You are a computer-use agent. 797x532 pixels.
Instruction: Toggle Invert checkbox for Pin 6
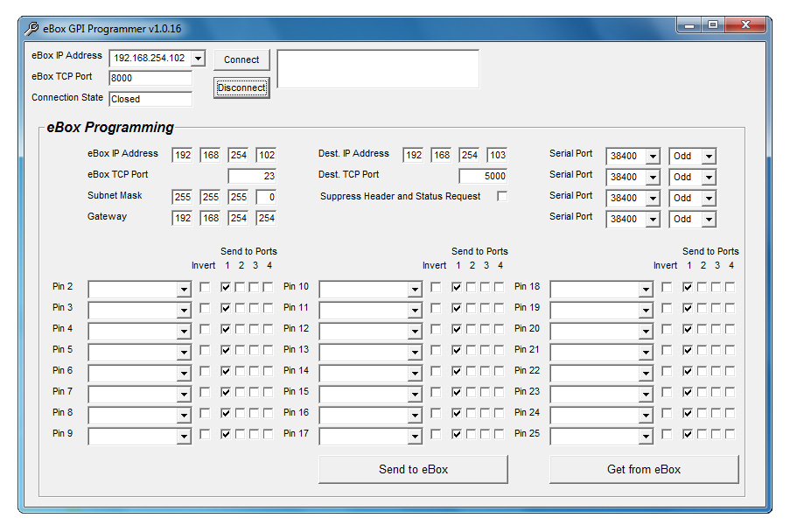pos(205,371)
